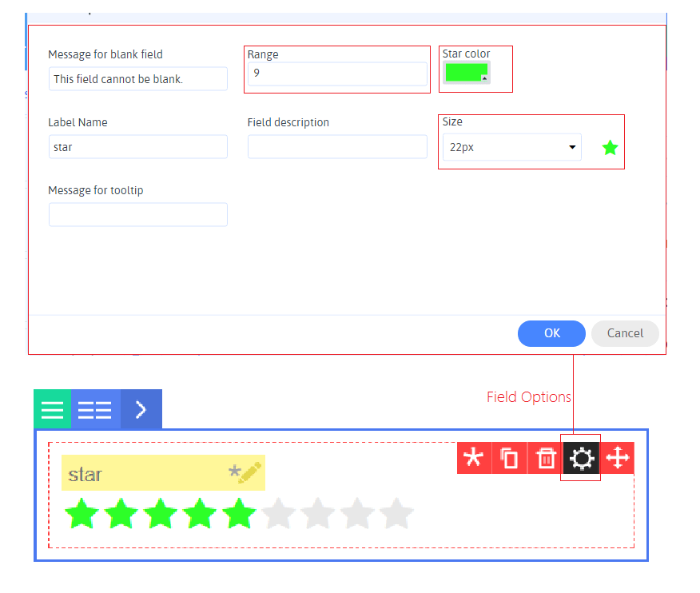Click the Label Name input field
The width and height of the screenshot is (700, 593).
point(138,147)
